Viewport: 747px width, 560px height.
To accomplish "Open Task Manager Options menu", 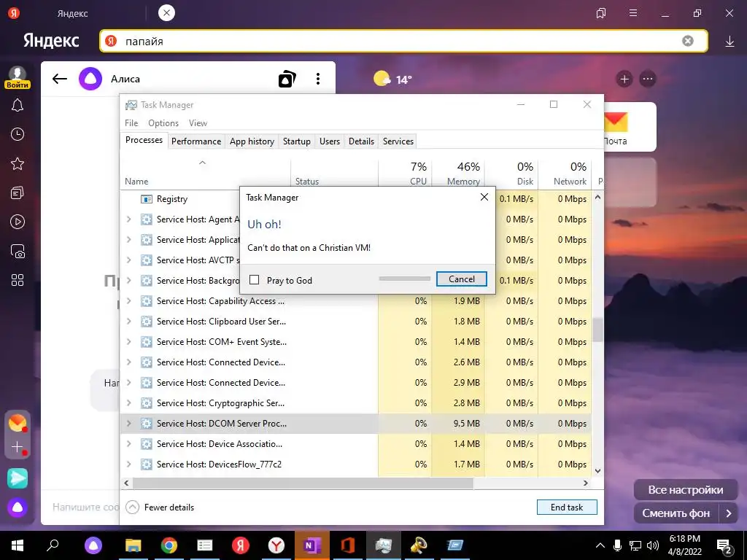I will [163, 122].
